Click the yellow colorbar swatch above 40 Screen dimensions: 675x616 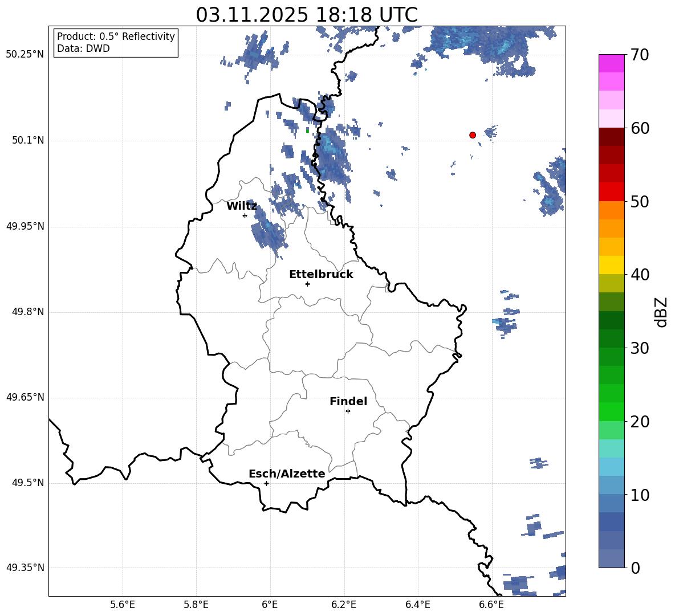(612, 265)
